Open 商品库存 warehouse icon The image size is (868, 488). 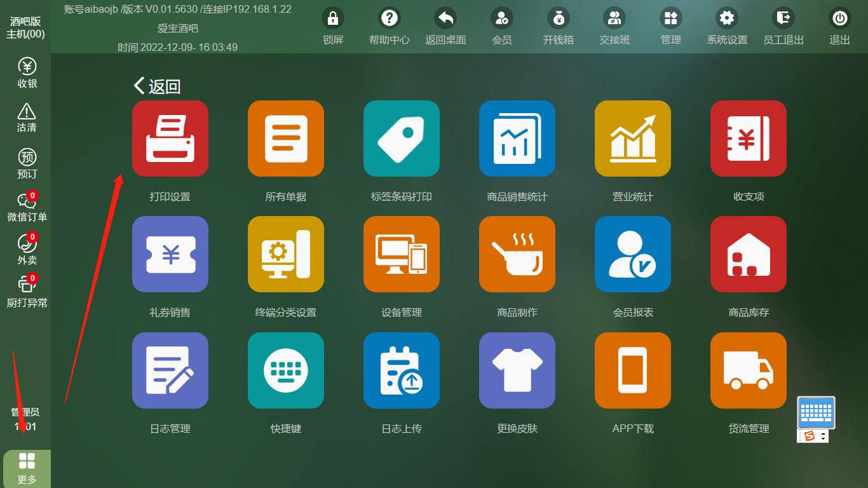749,254
